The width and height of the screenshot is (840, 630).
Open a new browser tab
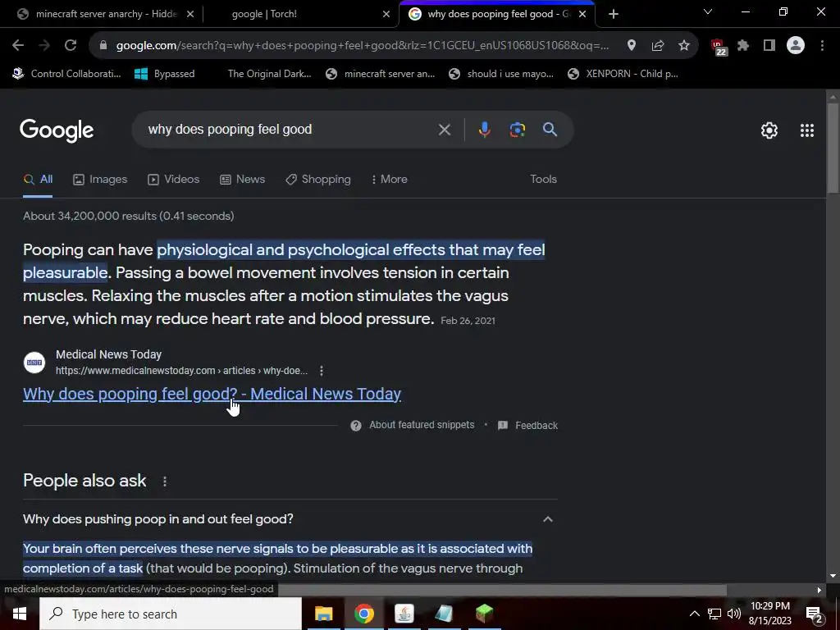click(x=614, y=14)
